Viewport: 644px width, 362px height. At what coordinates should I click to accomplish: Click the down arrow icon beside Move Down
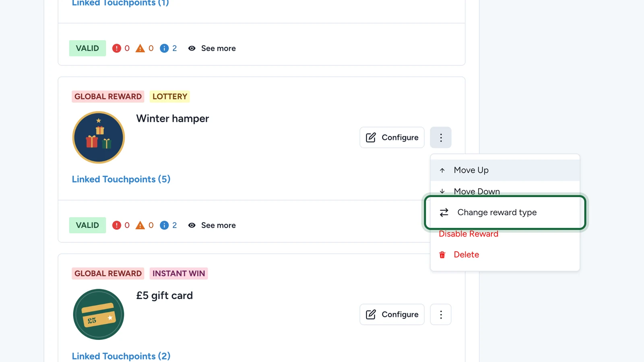(x=442, y=191)
